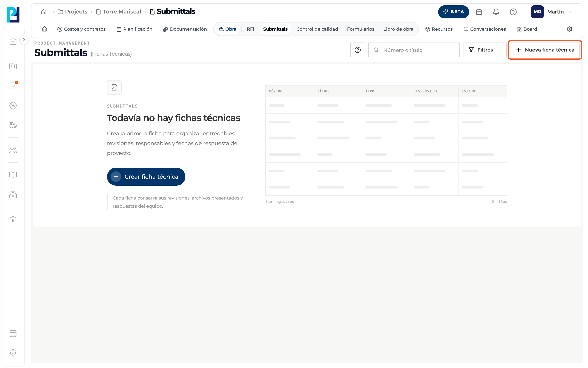Open the notifications bell

496,12
